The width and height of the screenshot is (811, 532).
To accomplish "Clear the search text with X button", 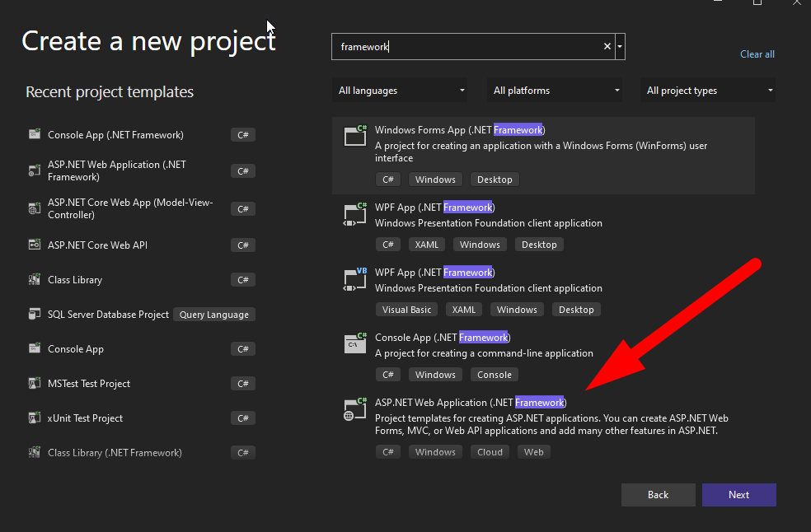I will click(607, 47).
